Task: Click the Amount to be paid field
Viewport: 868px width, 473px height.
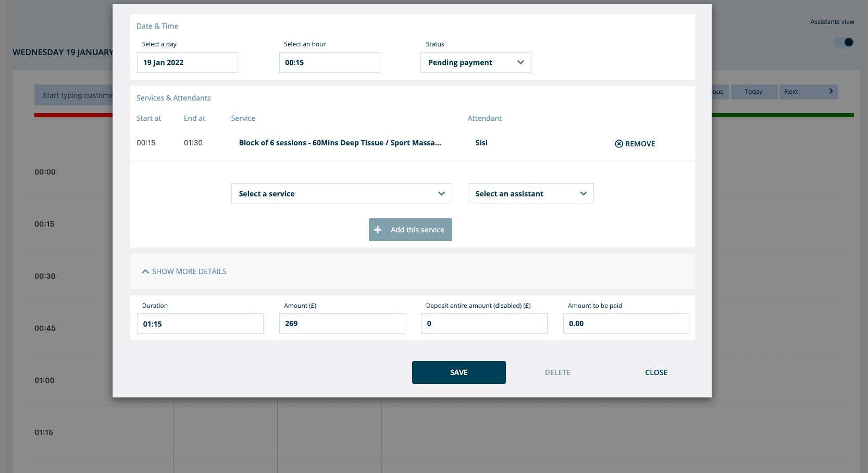Action: tap(626, 323)
